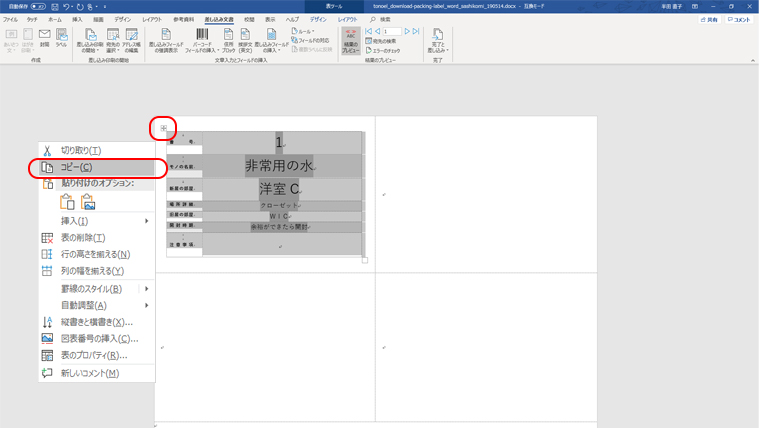
Task: Click the record number input field
Action: point(392,32)
